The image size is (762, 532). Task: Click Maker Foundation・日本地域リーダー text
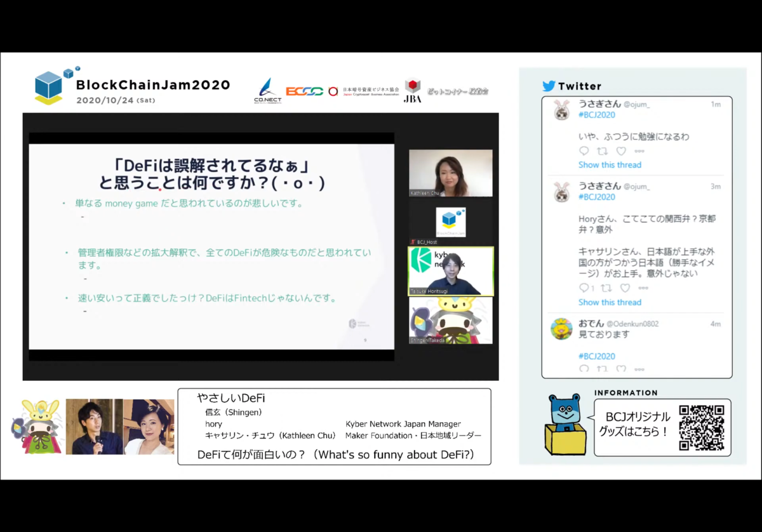coord(413,436)
